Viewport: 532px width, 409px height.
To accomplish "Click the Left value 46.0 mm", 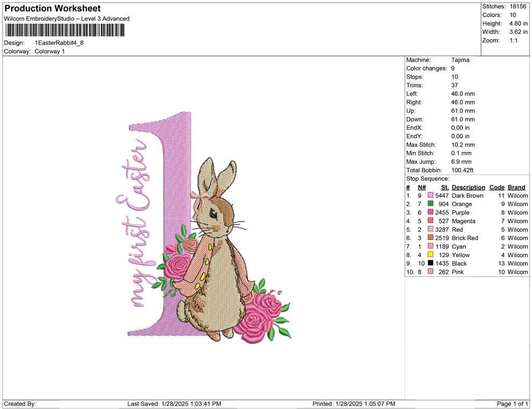I will pyautogui.click(x=463, y=94).
